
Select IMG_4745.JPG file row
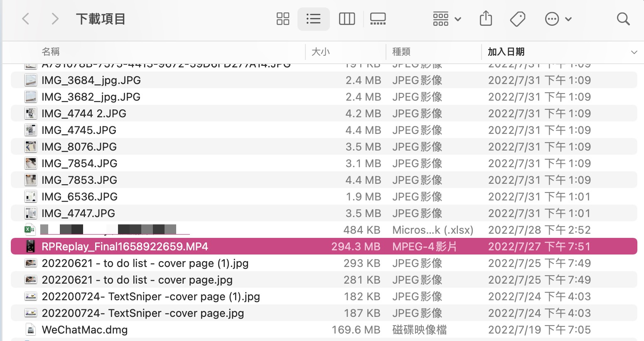point(324,130)
